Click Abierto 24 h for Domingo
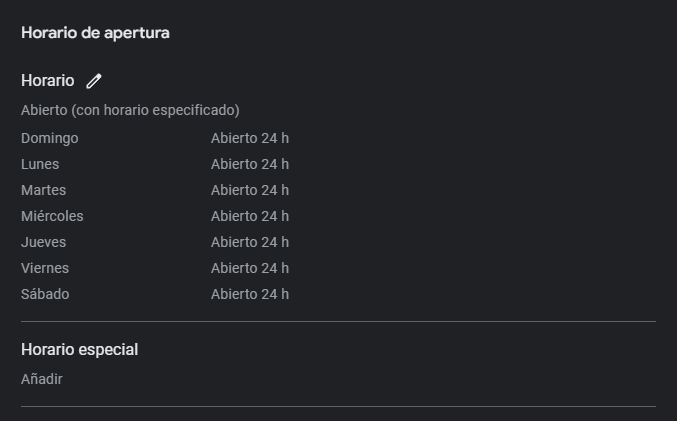 pyautogui.click(x=250, y=138)
